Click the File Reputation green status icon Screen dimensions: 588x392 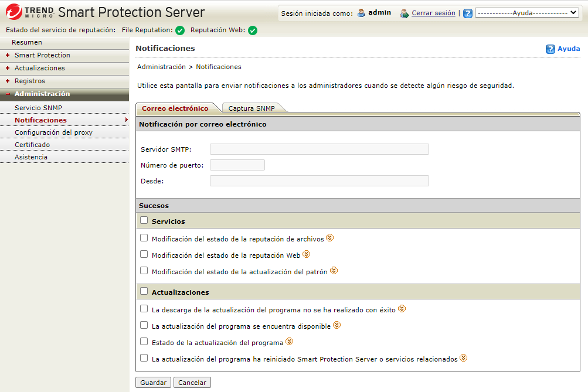[x=180, y=30]
